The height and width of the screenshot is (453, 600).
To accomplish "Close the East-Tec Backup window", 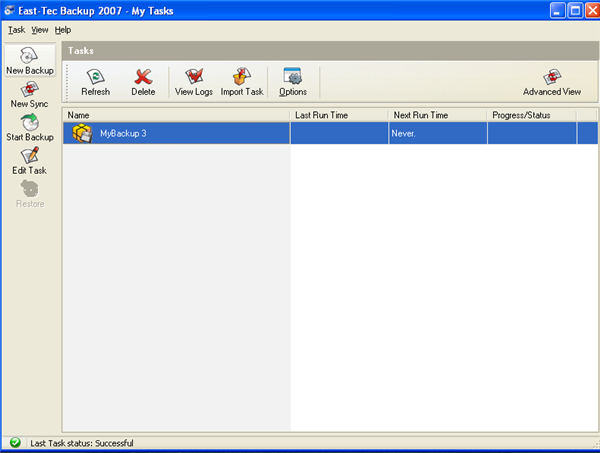I will tap(593, 11).
